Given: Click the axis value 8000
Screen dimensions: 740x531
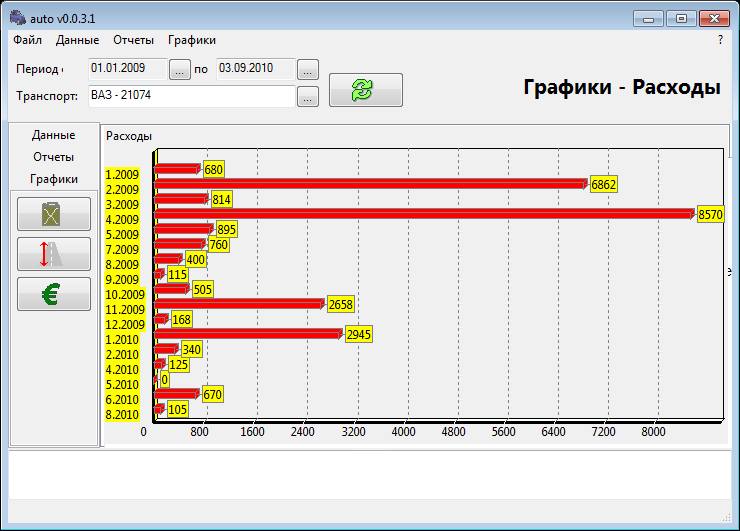Looking at the screenshot, I should click(653, 431).
